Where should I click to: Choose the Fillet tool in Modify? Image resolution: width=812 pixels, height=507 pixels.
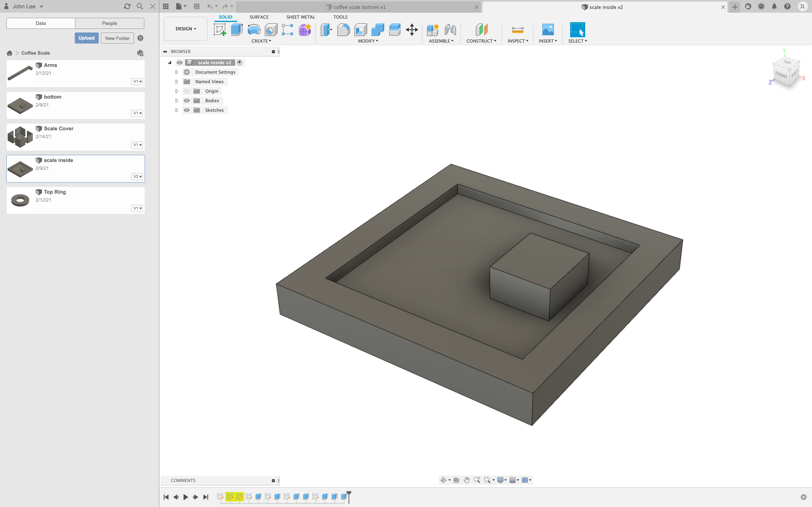pos(343,30)
